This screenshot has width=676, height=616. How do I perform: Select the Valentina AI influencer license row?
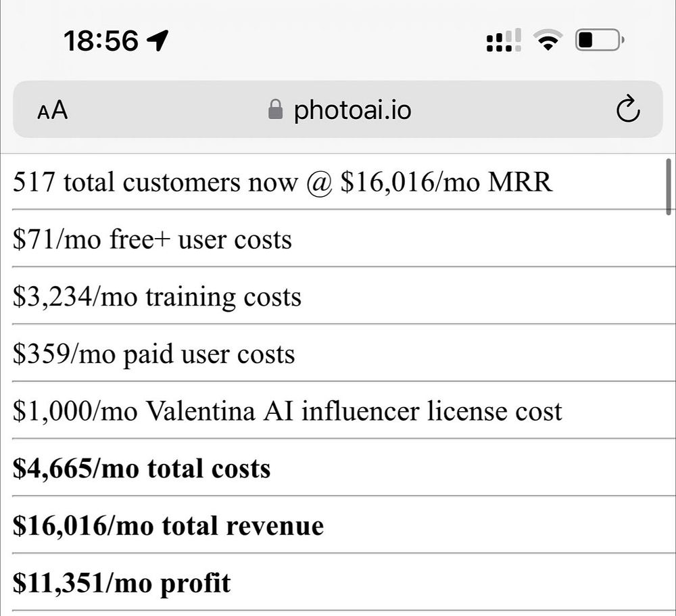(x=287, y=411)
